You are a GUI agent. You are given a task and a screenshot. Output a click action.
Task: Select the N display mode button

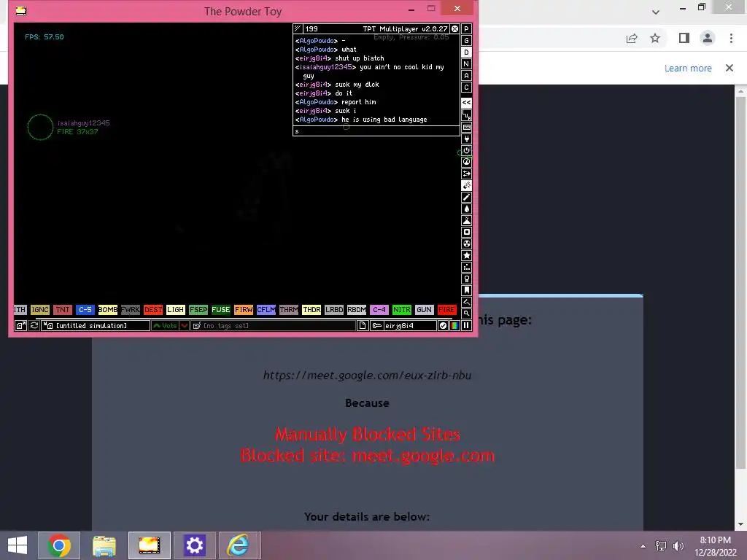point(466,64)
